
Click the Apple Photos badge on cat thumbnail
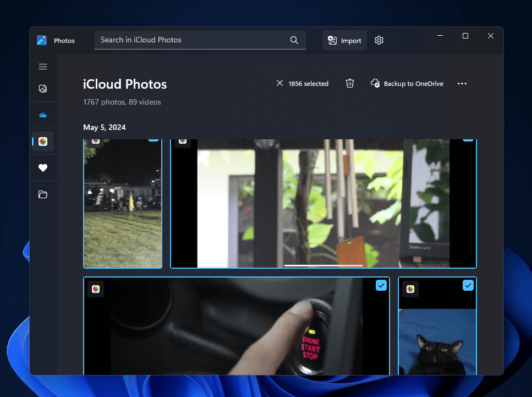click(410, 289)
